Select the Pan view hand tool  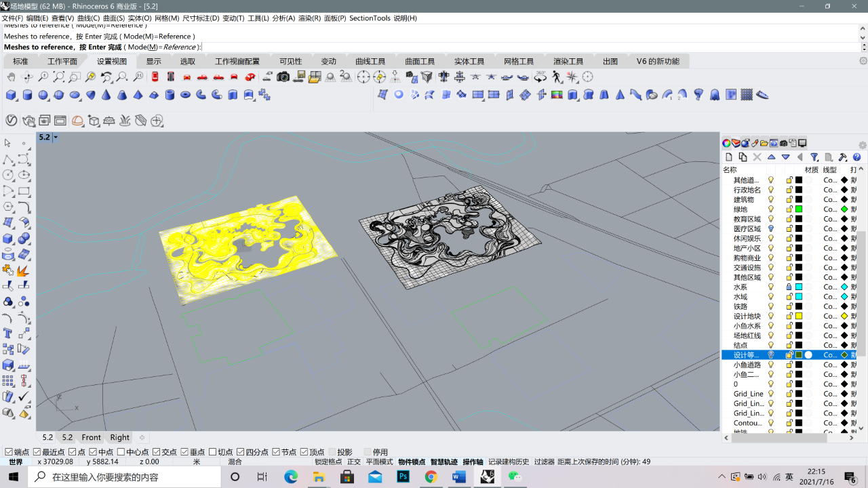coord(12,77)
